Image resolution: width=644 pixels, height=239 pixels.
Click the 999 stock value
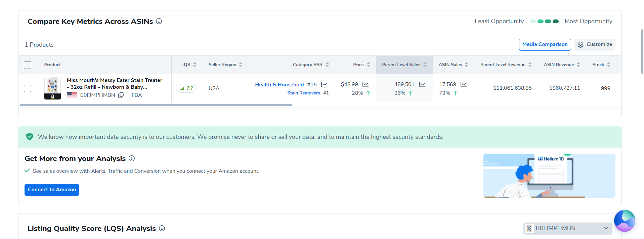606,88
